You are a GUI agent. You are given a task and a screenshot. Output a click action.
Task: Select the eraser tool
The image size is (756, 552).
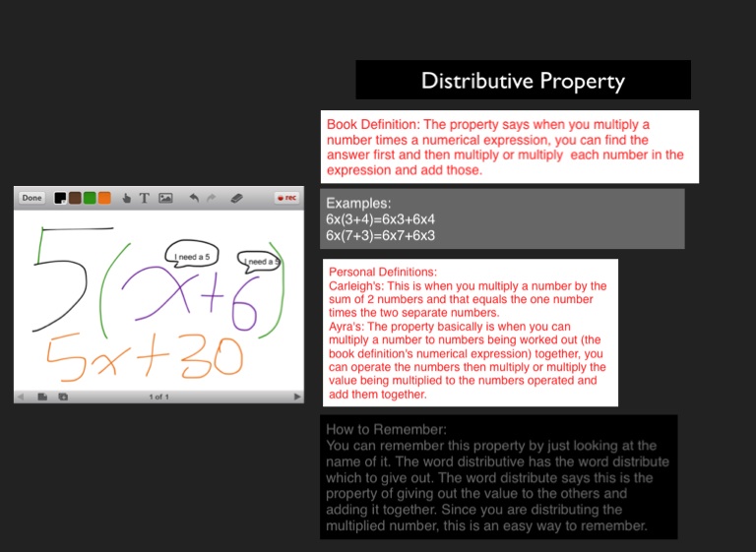(236, 198)
